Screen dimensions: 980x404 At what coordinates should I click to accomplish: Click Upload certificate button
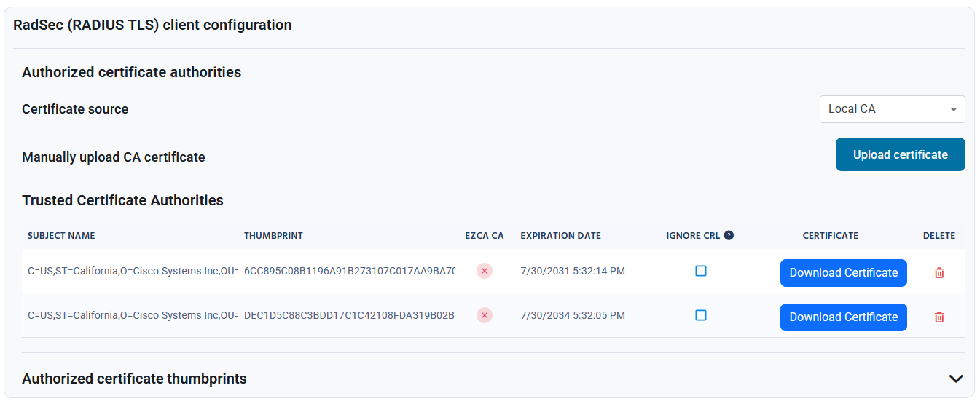(x=900, y=154)
